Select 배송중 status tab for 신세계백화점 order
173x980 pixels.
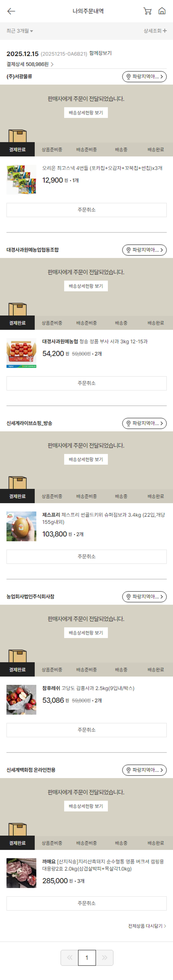(121, 843)
